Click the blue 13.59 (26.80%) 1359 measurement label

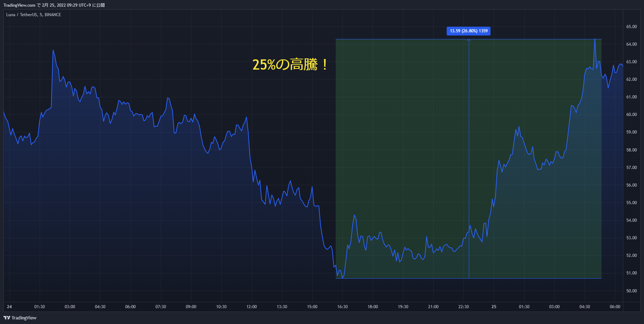point(468,31)
